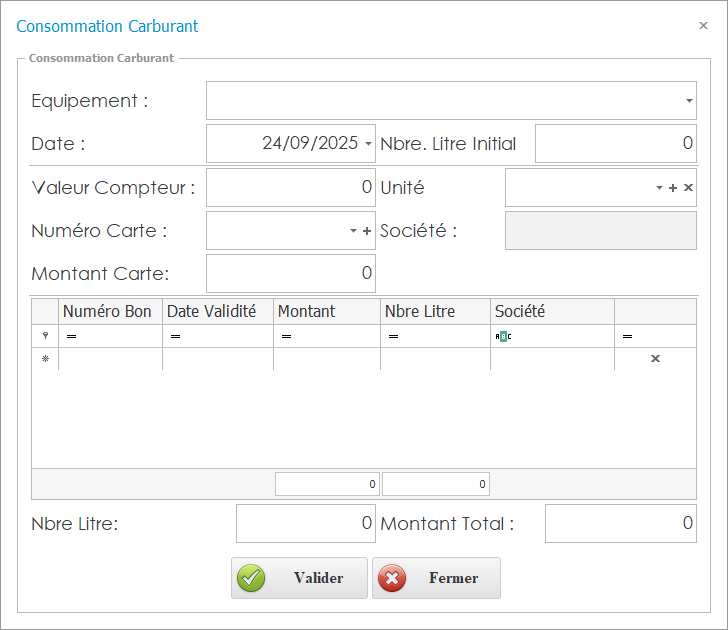The image size is (728, 630).
Task: Open the Equipement dropdown list
Action: (x=689, y=101)
